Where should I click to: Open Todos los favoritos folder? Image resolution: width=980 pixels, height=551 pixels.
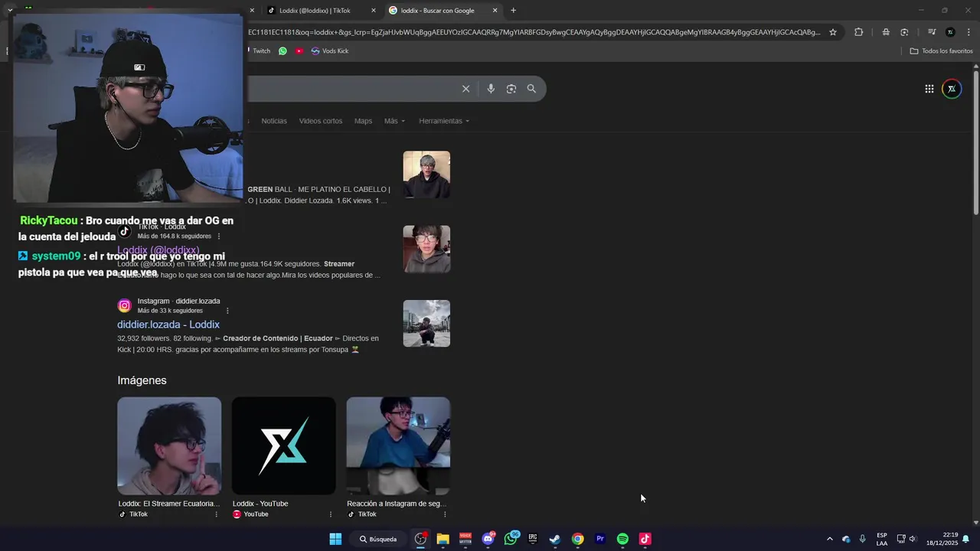(x=941, y=51)
